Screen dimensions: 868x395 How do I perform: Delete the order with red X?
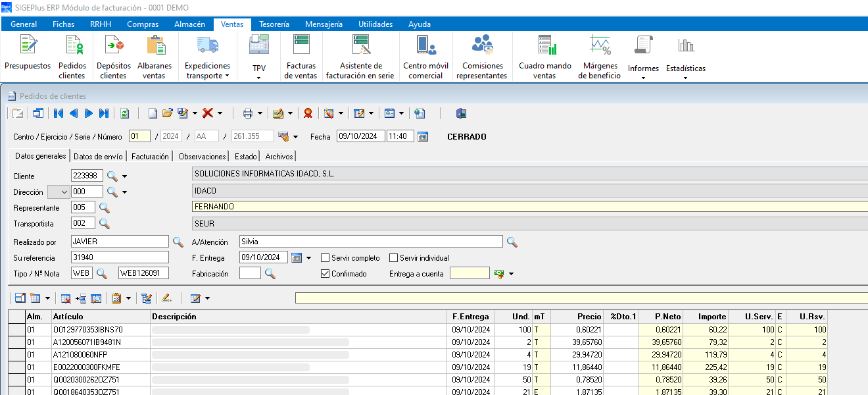click(x=208, y=113)
